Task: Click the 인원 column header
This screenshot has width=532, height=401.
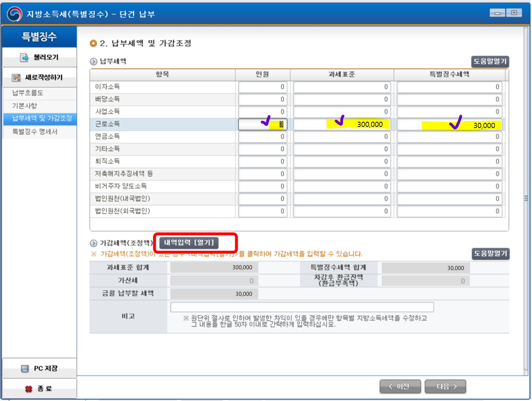Action: coord(262,75)
